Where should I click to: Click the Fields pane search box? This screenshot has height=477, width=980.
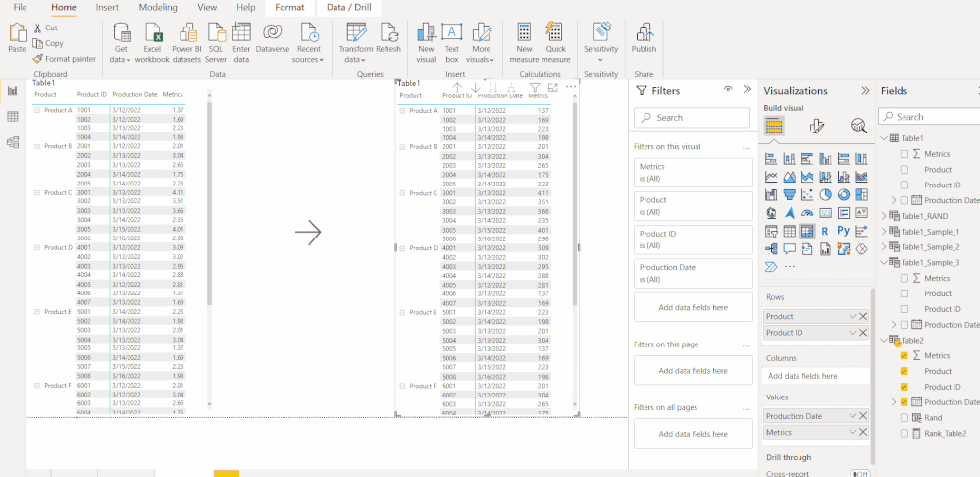(x=929, y=117)
